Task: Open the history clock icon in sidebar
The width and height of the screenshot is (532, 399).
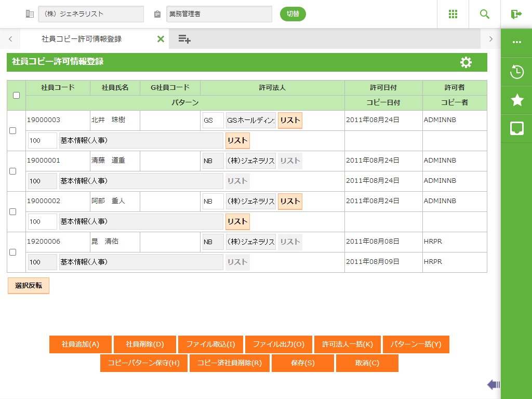Action: coord(516,72)
